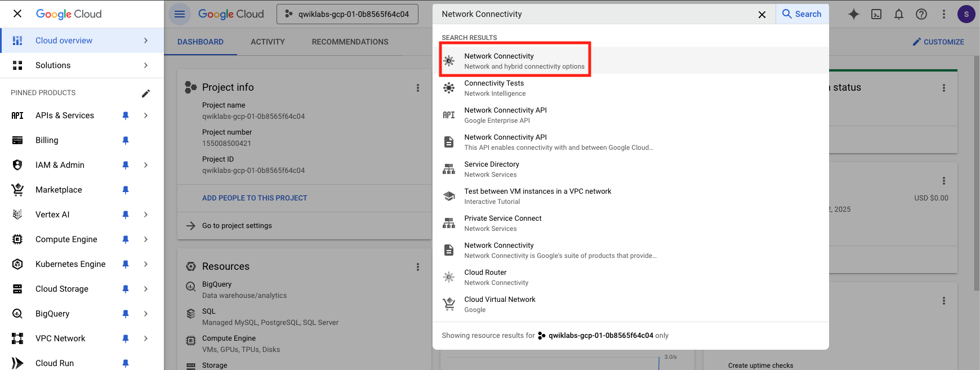The image size is (980, 370).
Task: Open Private Service Connect search result
Action: (x=631, y=223)
